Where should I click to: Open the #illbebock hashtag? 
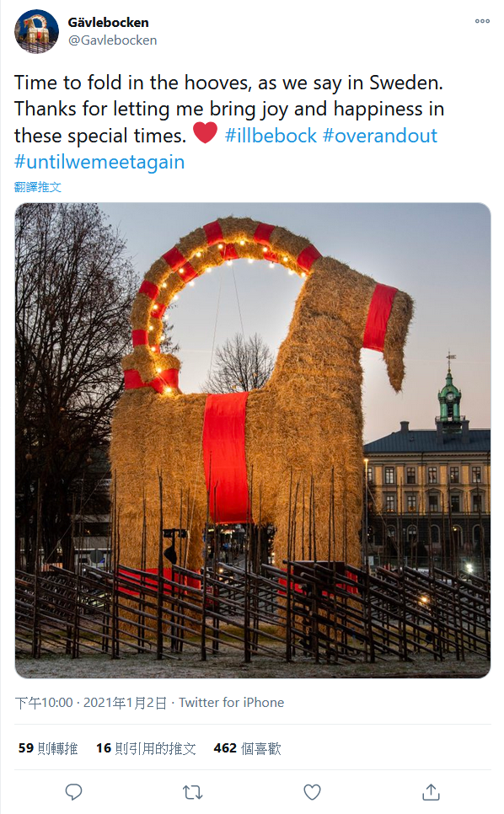click(271, 136)
